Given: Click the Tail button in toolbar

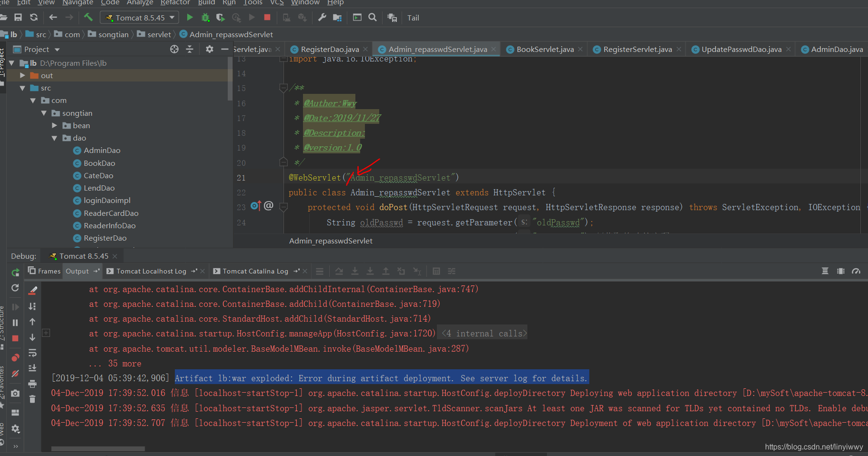Looking at the screenshot, I should (413, 18).
